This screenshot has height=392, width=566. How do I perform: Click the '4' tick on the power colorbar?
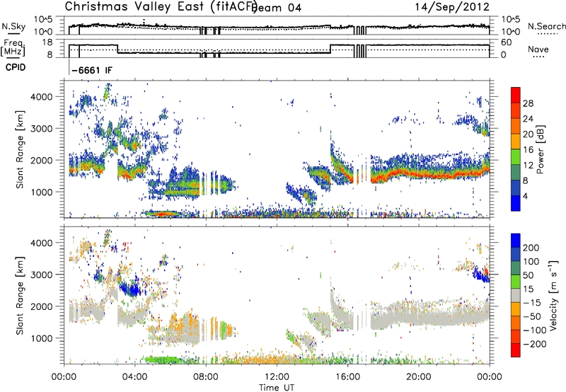pos(525,196)
